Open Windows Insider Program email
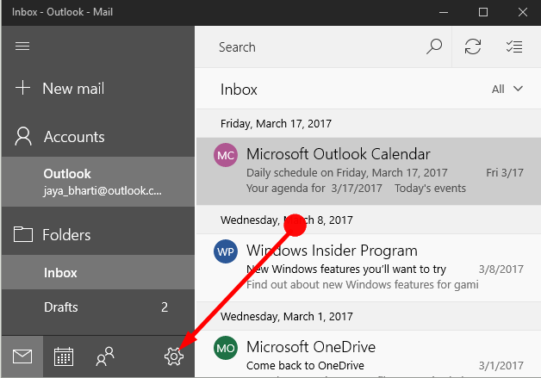This screenshot has height=378, width=541. click(368, 267)
